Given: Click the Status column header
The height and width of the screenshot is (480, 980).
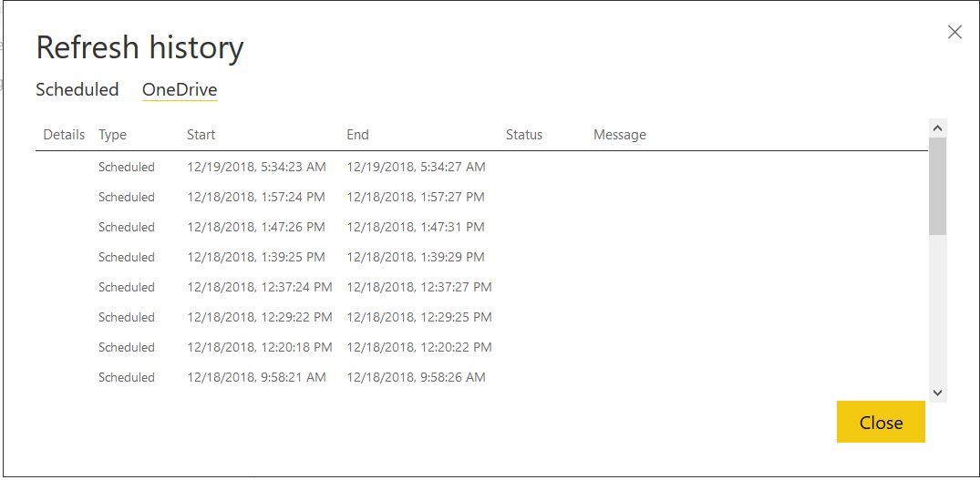Looking at the screenshot, I should (524, 135).
